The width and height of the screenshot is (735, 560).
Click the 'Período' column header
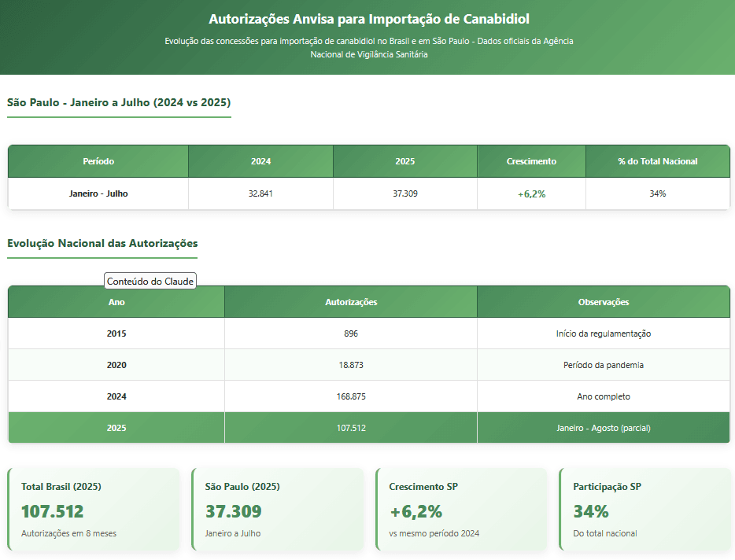coord(98,161)
